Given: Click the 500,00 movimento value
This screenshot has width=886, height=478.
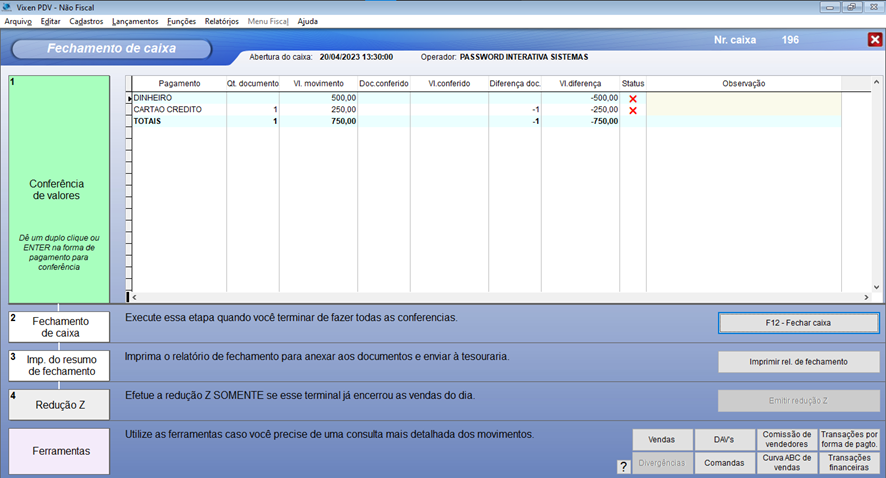Looking at the screenshot, I should (x=344, y=98).
